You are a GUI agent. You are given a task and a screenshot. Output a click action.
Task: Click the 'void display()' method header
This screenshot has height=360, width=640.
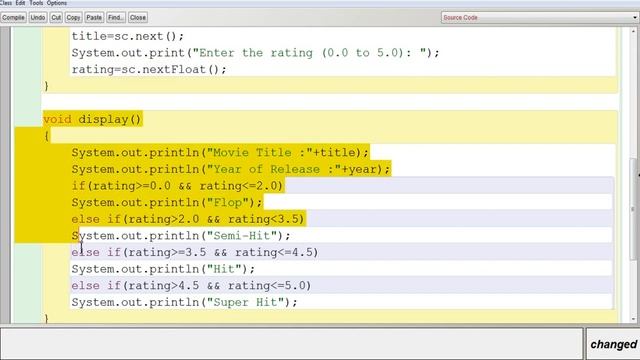point(92,119)
